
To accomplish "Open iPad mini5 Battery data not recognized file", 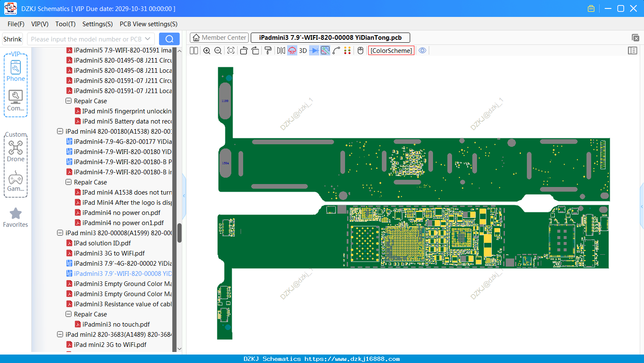I will (x=123, y=121).
